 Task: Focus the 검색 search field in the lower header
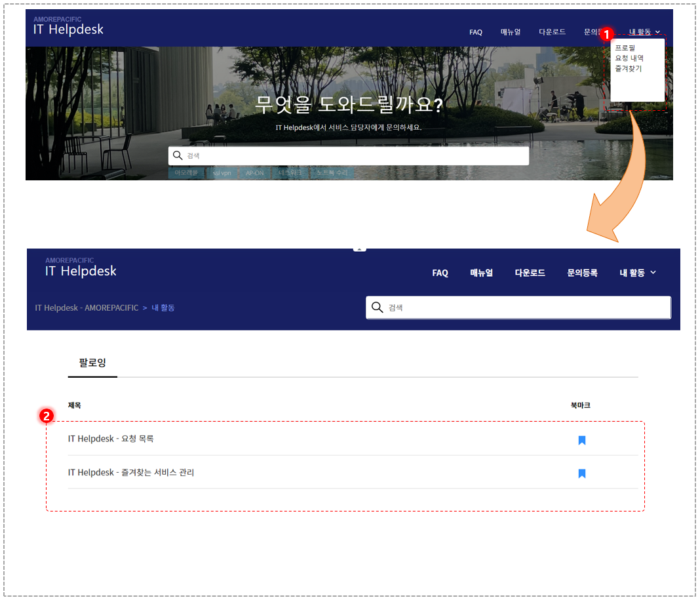[518, 308]
